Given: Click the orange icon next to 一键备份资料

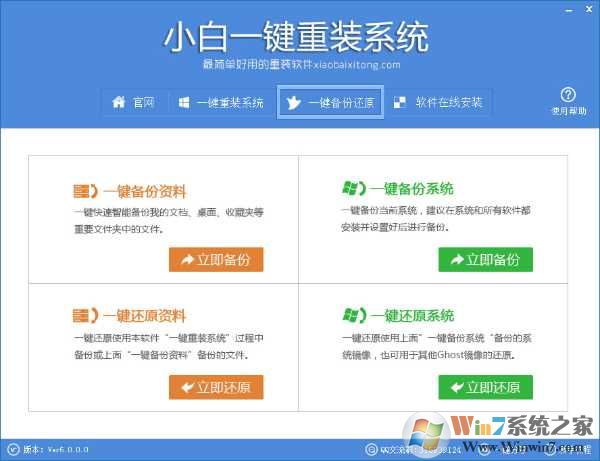Looking at the screenshot, I should pos(85,191).
